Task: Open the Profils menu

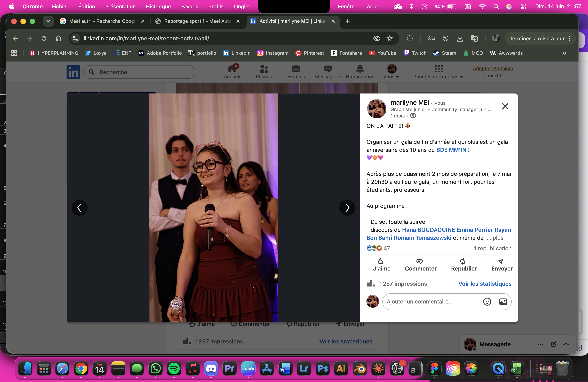Action: (x=216, y=6)
